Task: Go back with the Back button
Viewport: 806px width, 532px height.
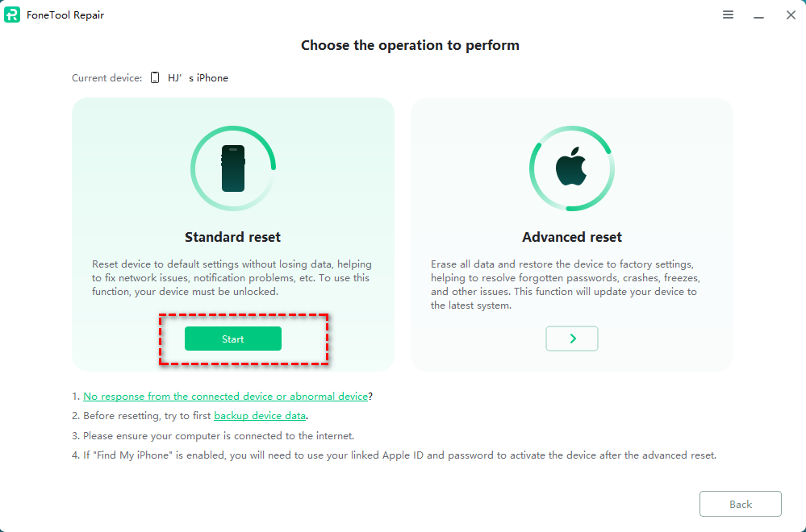Action: click(740, 504)
